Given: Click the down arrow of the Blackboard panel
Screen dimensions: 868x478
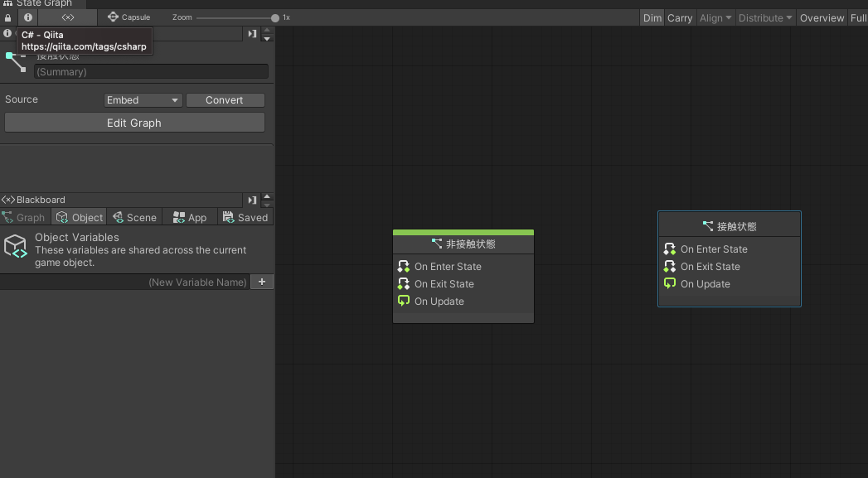Looking at the screenshot, I should (267, 204).
